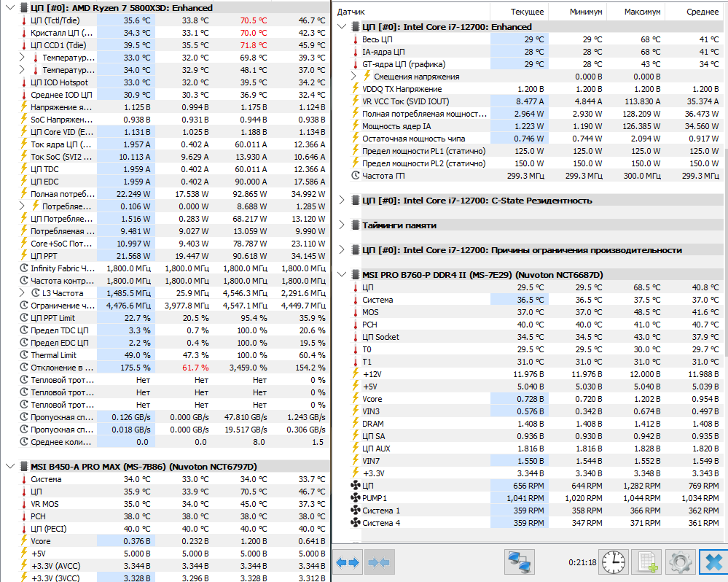Select the ЦП PPT Limit row
The width and height of the screenshot is (728, 582).
click(x=174, y=318)
